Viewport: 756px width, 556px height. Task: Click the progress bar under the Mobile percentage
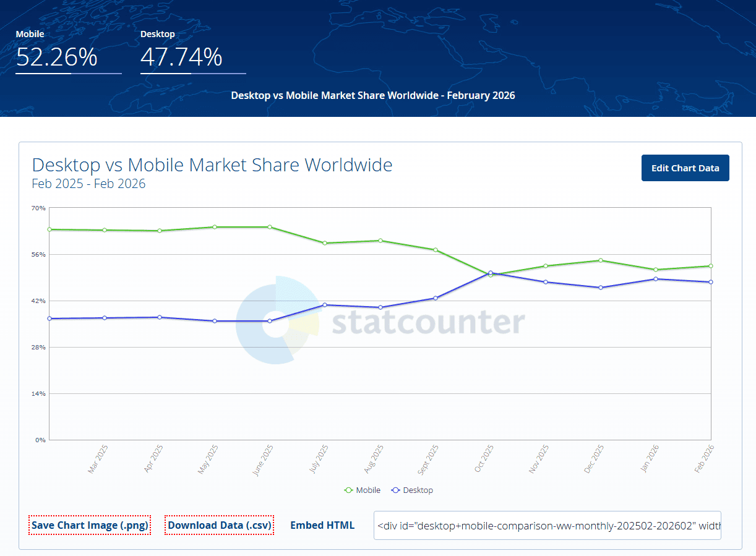coord(68,73)
